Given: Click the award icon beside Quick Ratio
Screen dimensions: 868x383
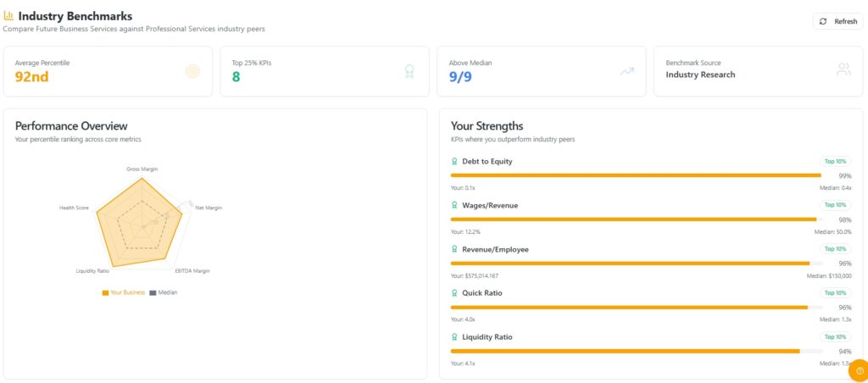Looking at the screenshot, I should (455, 293).
